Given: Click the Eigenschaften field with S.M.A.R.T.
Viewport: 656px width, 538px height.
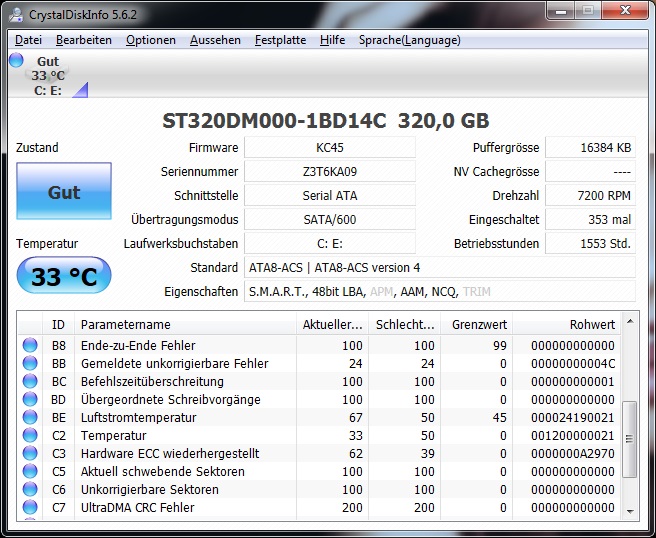Looking at the screenshot, I should (440, 291).
